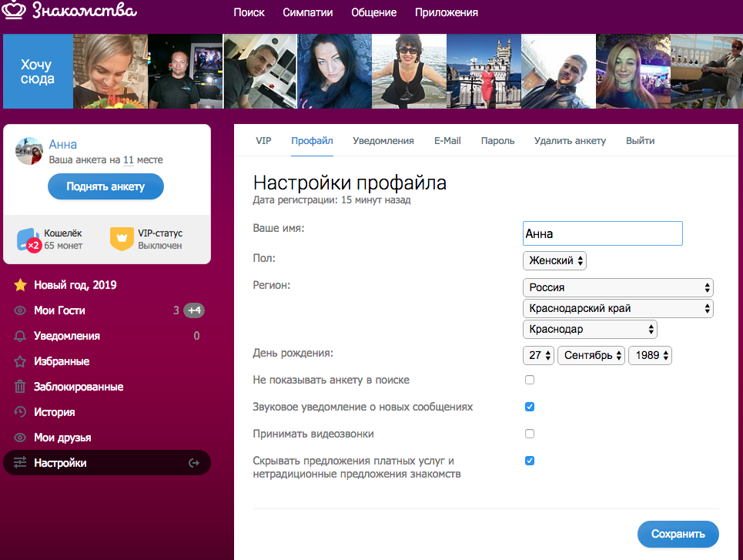Click the castle with woman in red photo
743x560 pixels.
coord(484,71)
